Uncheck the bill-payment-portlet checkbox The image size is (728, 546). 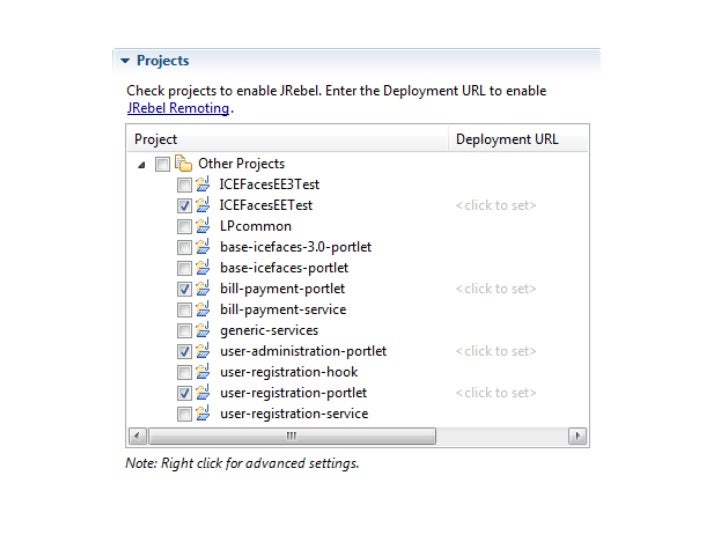click(184, 289)
